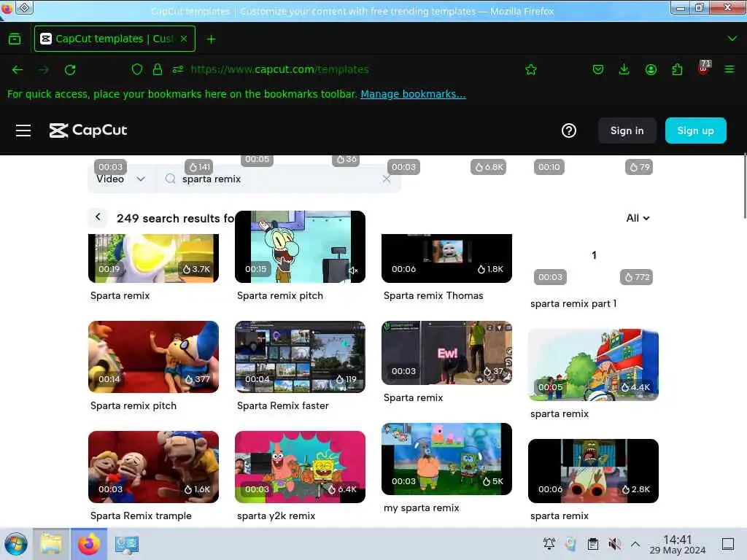Click the sparta remix search field

[x=276, y=179]
